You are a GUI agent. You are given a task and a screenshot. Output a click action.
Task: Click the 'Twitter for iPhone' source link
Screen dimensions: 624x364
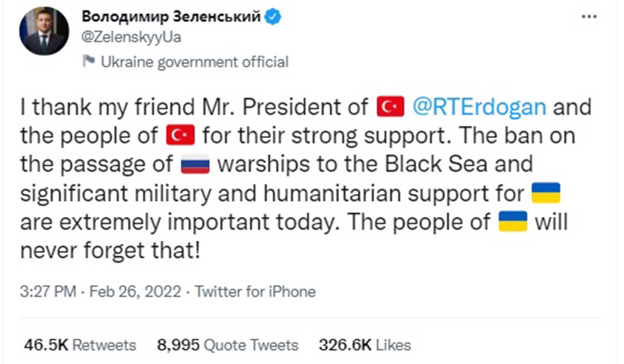click(x=255, y=291)
